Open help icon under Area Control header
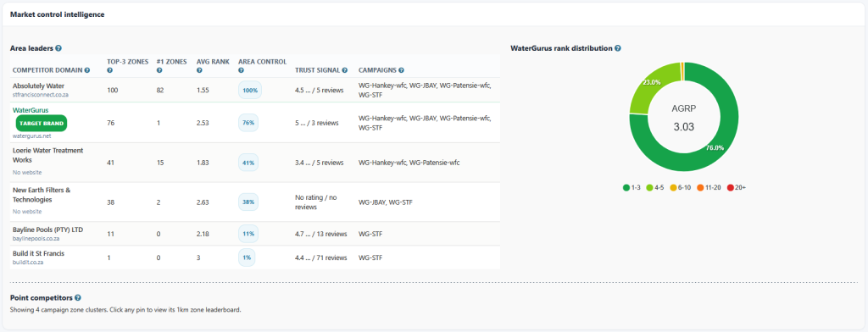 (x=242, y=70)
